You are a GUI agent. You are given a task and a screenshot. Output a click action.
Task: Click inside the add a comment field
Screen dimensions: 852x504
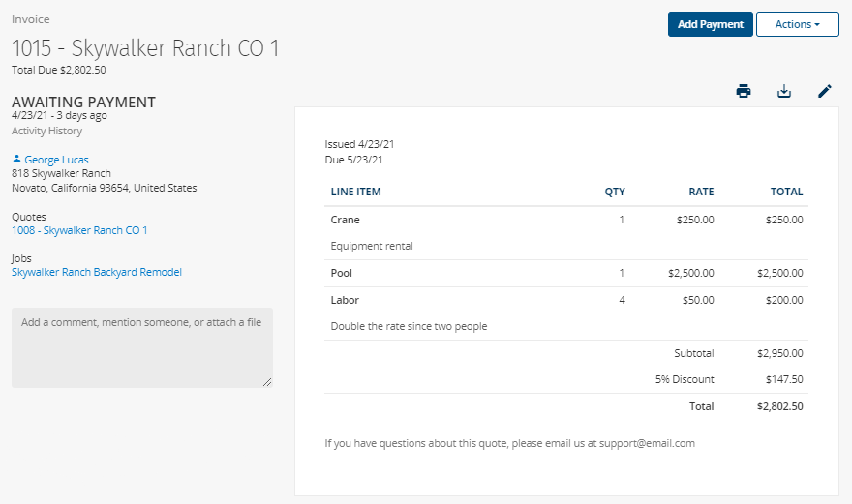tap(141, 347)
